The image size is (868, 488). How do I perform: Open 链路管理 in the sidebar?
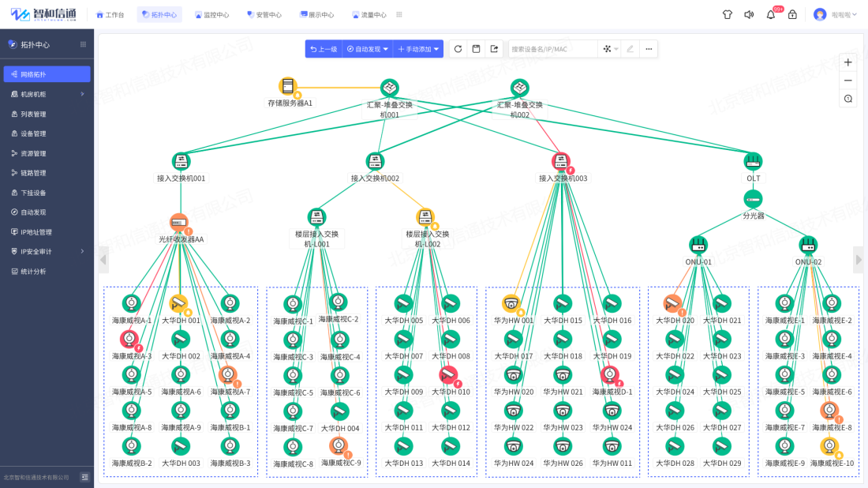(x=47, y=173)
